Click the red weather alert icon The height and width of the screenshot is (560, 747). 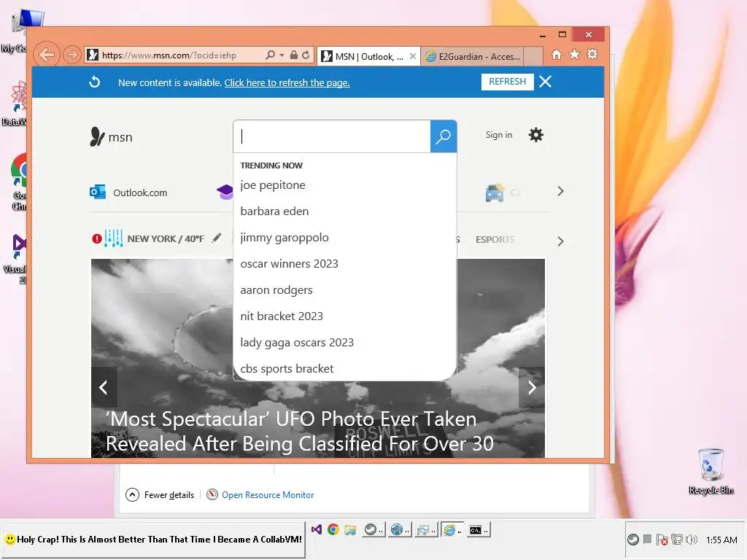click(x=97, y=238)
